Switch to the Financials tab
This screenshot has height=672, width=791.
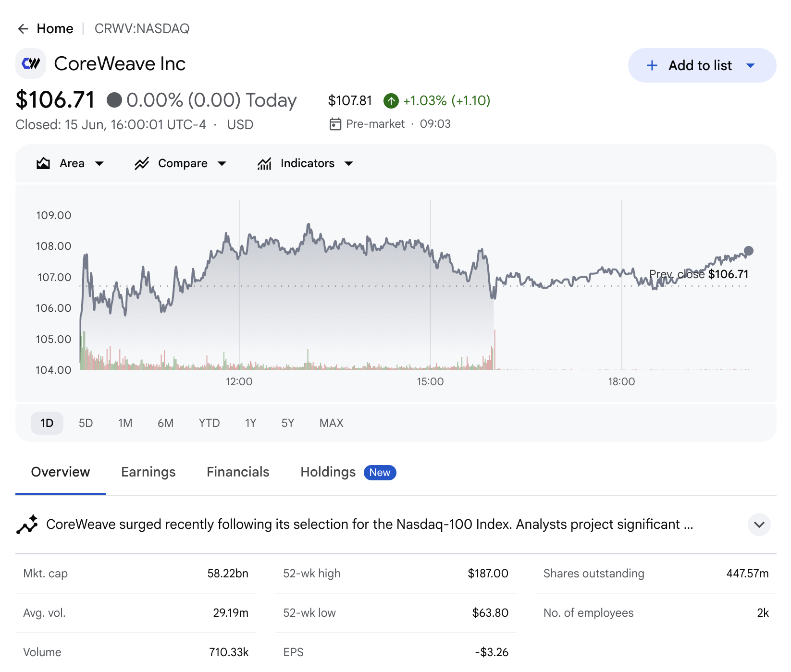(x=238, y=472)
